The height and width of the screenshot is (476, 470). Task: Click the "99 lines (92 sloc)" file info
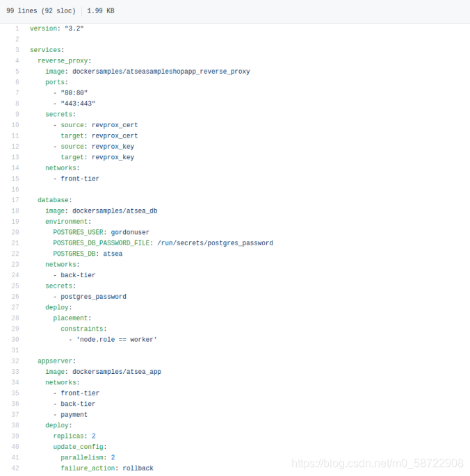point(41,11)
